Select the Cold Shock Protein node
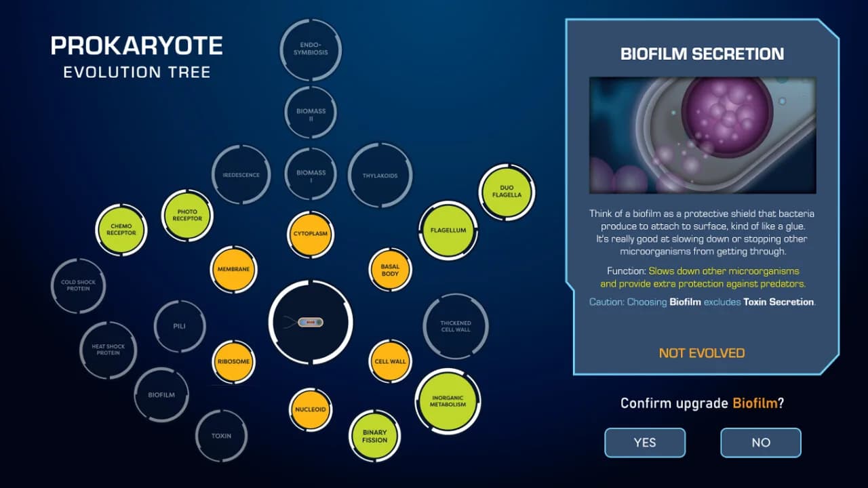868x488 pixels. [79, 285]
